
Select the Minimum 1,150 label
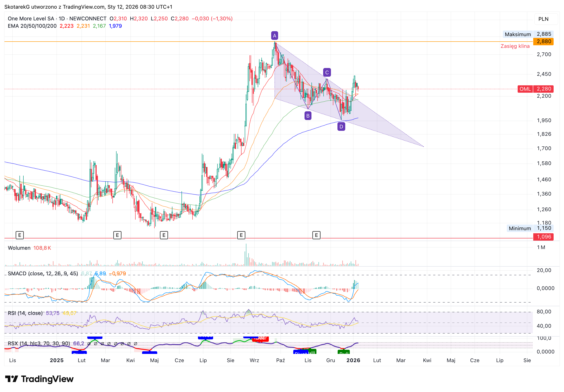[x=530, y=228]
